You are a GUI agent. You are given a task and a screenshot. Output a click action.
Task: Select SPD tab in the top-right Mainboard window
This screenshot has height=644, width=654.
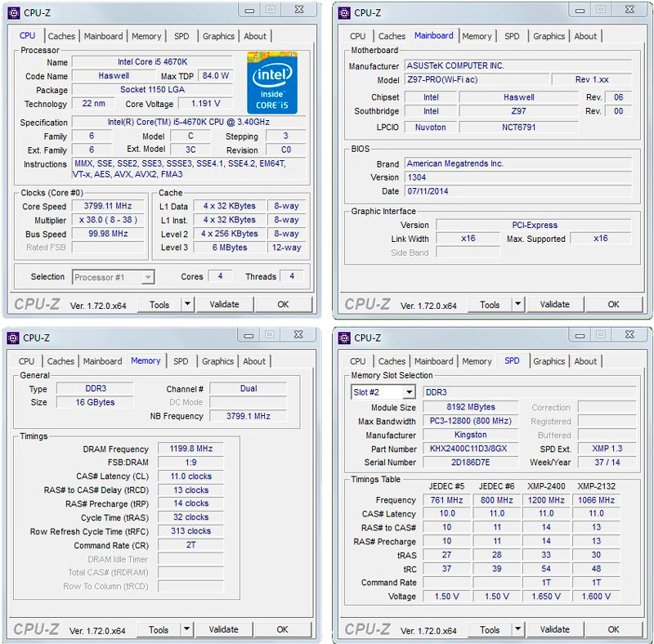click(x=512, y=36)
